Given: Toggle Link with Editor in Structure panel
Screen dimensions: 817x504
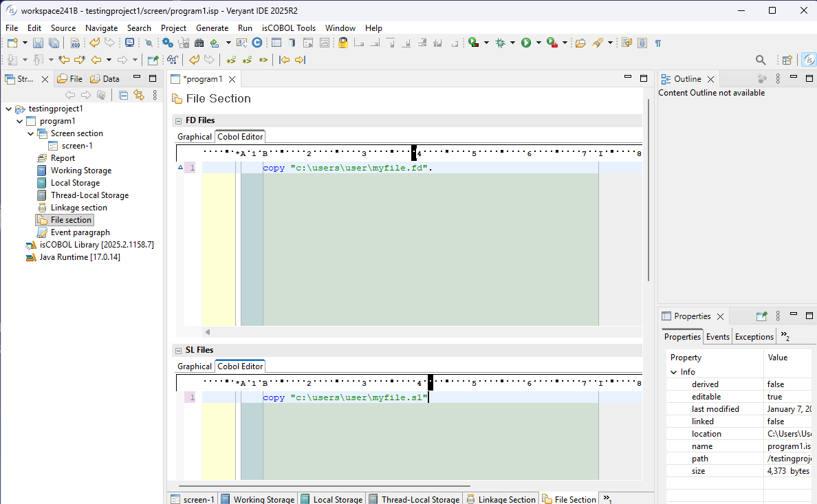Looking at the screenshot, I should click(138, 96).
